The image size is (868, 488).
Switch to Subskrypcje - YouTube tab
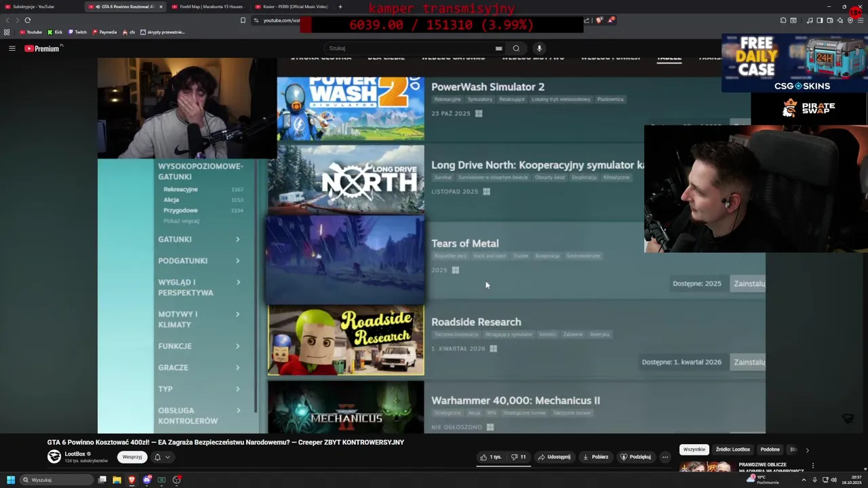[x=41, y=7]
